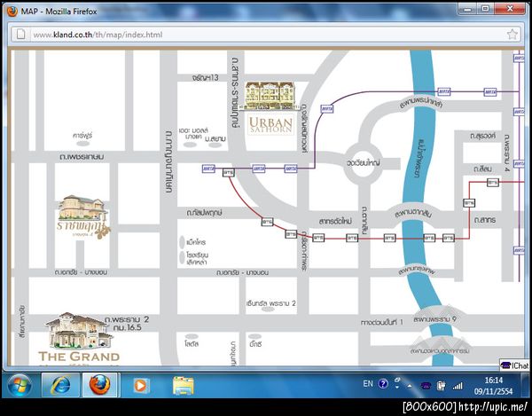532x416 pixels.
Task: Click the BTS marker where purple and red lines meet
Action: 229,173
